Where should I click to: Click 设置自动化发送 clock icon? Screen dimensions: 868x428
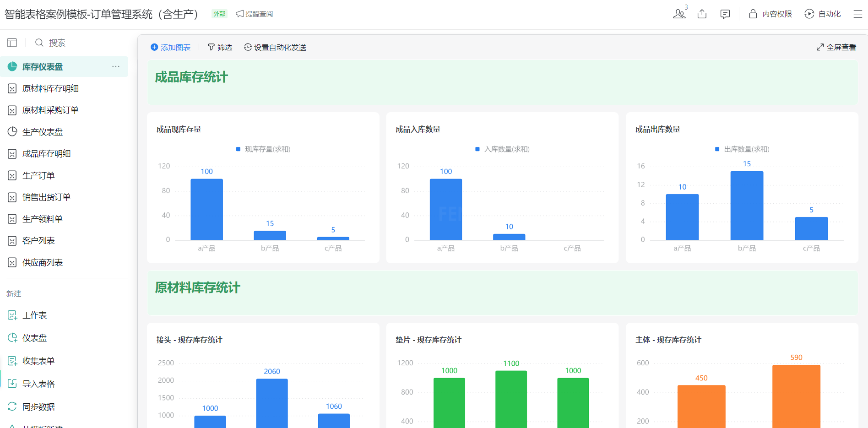click(248, 47)
